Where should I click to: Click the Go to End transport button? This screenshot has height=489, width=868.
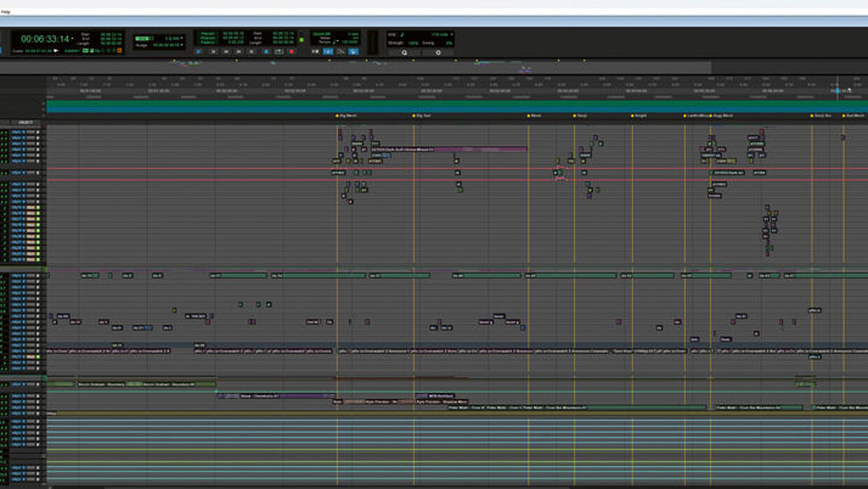252,51
